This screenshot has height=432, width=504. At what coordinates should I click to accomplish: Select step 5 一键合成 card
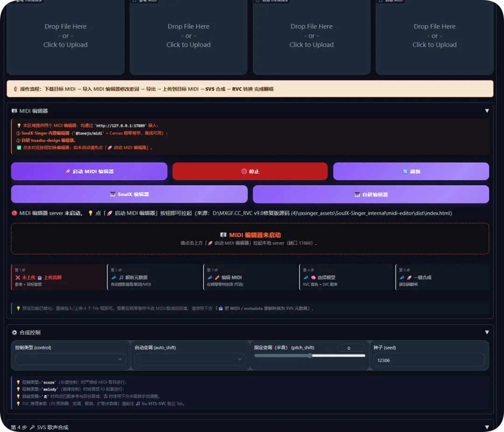[442, 277]
